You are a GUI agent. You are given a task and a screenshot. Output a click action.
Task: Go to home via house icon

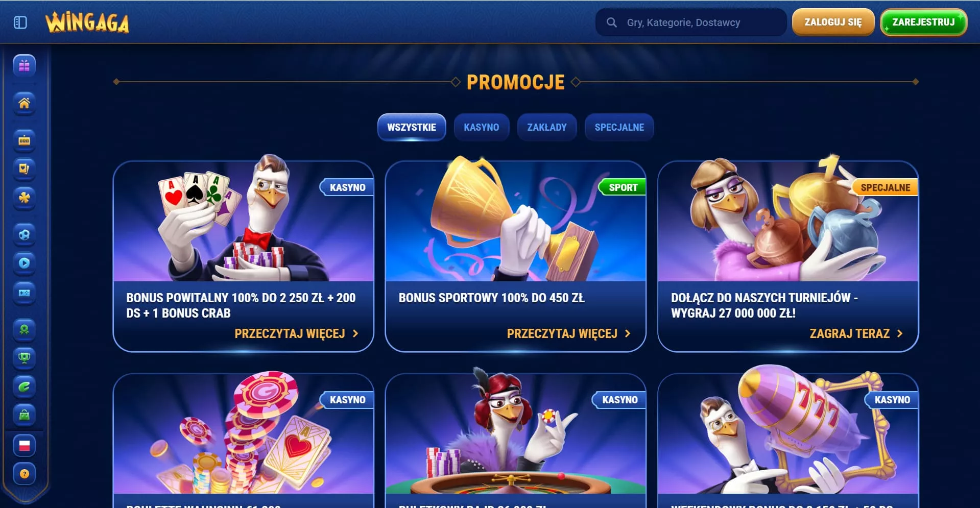coord(24,103)
